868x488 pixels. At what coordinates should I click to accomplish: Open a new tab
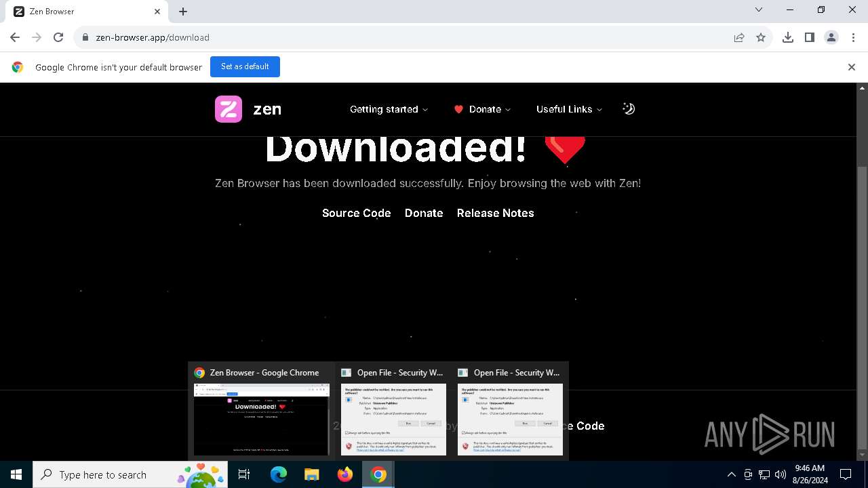tap(183, 12)
